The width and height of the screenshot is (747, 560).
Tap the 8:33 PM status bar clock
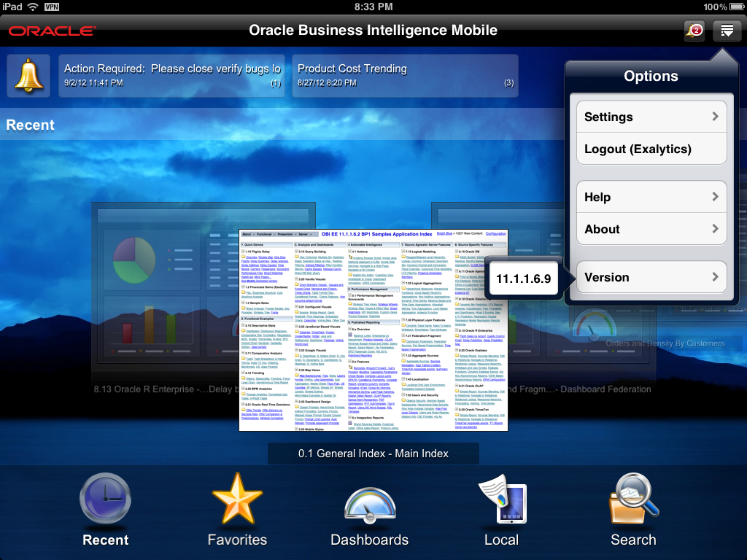tap(373, 7)
